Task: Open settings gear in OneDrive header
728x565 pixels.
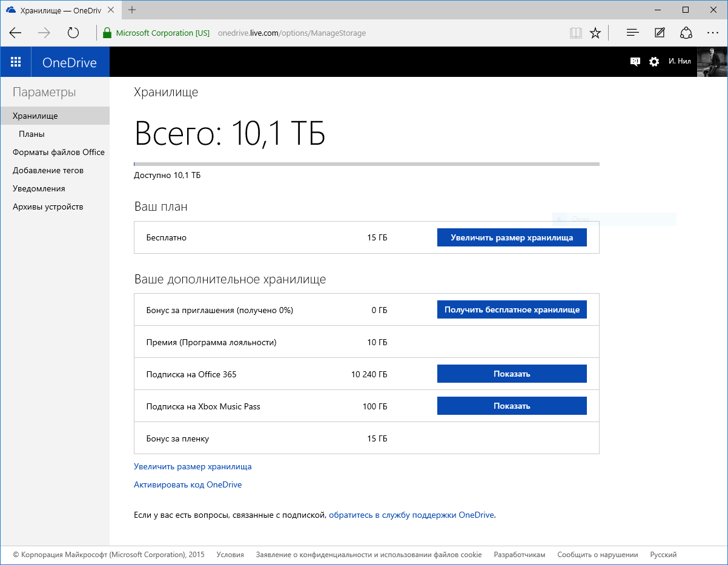Action: click(654, 62)
